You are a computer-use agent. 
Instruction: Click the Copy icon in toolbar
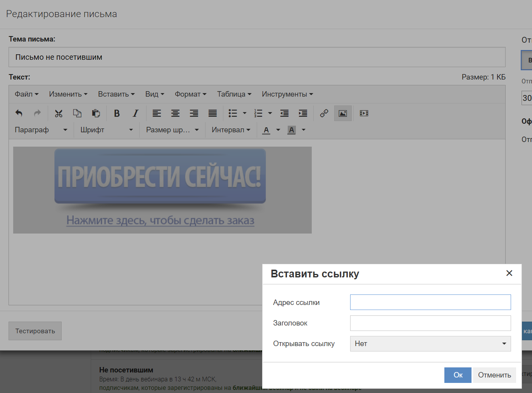77,113
